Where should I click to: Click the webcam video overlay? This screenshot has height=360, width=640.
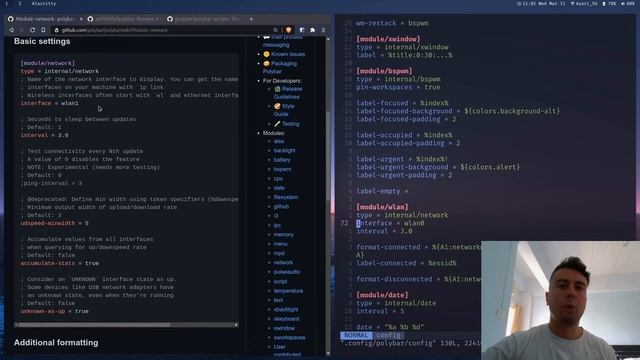point(560,300)
